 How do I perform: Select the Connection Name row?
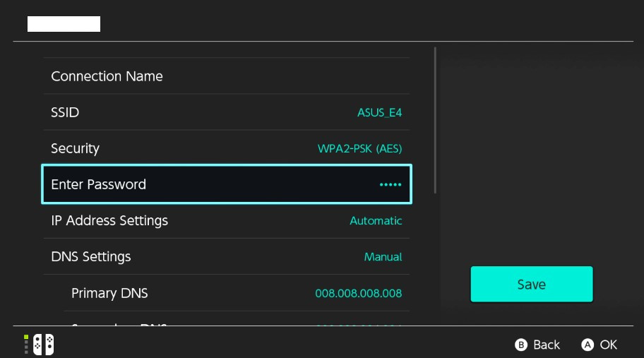click(226, 76)
